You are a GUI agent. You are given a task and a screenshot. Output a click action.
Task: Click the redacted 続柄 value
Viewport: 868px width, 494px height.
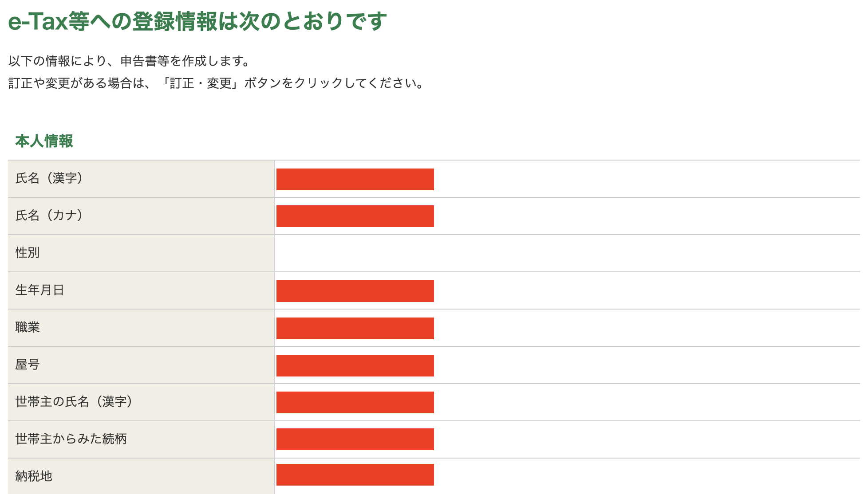click(x=355, y=439)
